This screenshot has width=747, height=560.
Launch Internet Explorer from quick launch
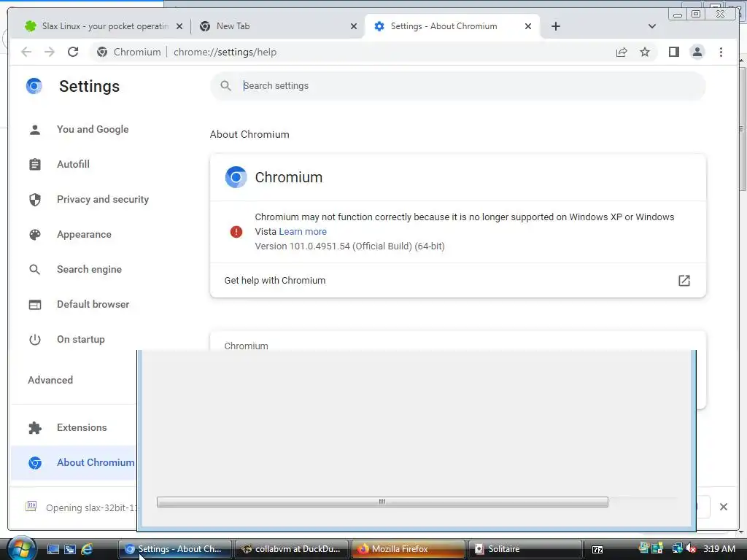[x=87, y=549]
